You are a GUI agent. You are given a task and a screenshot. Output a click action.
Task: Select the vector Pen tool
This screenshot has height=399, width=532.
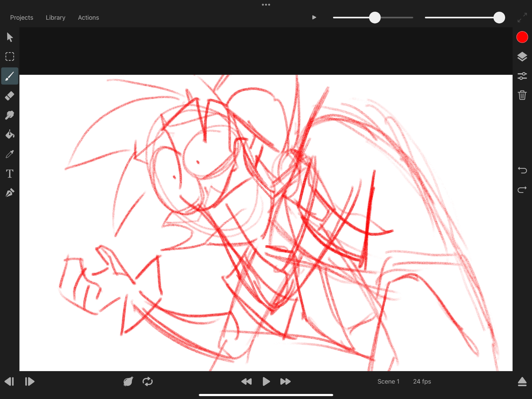click(x=10, y=193)
